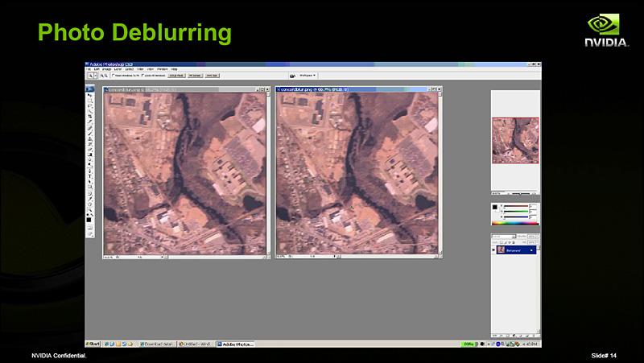Click the Windows Start button

pyautogui.click(x=94, y=344)
